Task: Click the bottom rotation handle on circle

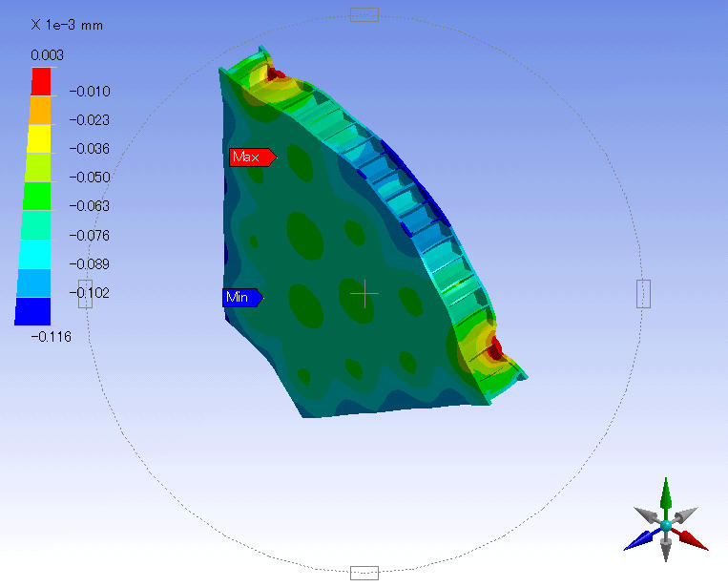Action: tap(364, 573)
